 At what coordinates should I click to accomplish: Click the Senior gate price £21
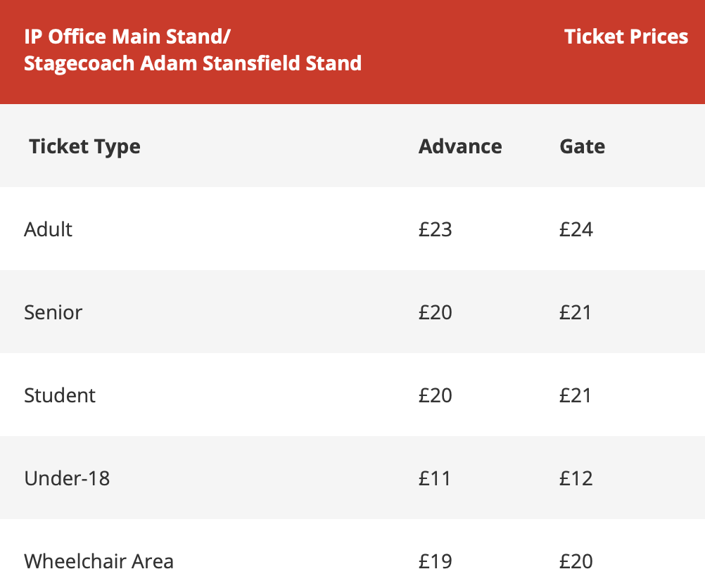576,312
